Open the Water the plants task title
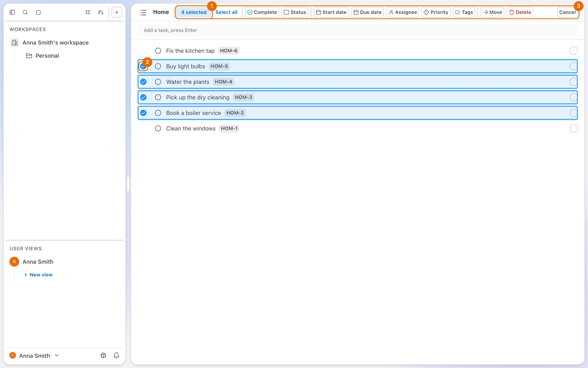This screenshot has height=368, width=588. 188,82
